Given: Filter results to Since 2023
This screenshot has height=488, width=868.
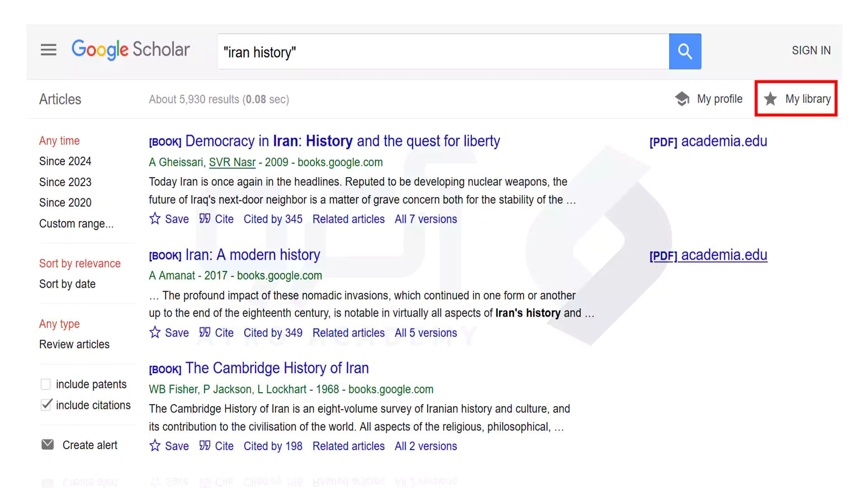Looking at the screenshot, I should point(65,182).
